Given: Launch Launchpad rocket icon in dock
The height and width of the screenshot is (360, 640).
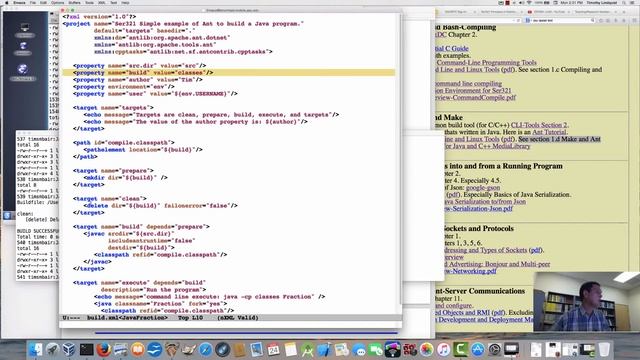Looking at the screenshot, I should 52,350.
